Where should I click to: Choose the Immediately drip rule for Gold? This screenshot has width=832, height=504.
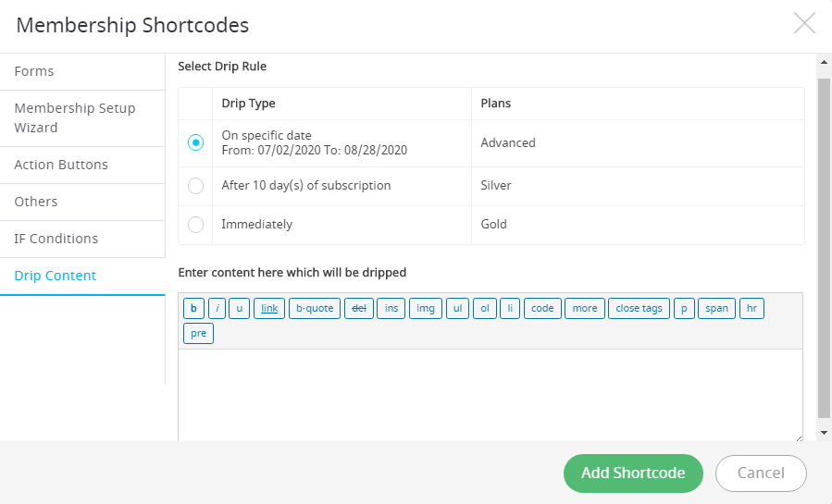tap(196, 225)
